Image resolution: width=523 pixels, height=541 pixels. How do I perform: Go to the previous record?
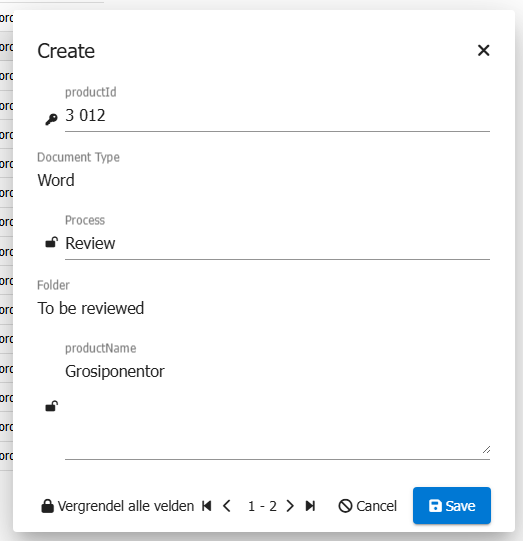pyautogui.click(x=227, y=506)
